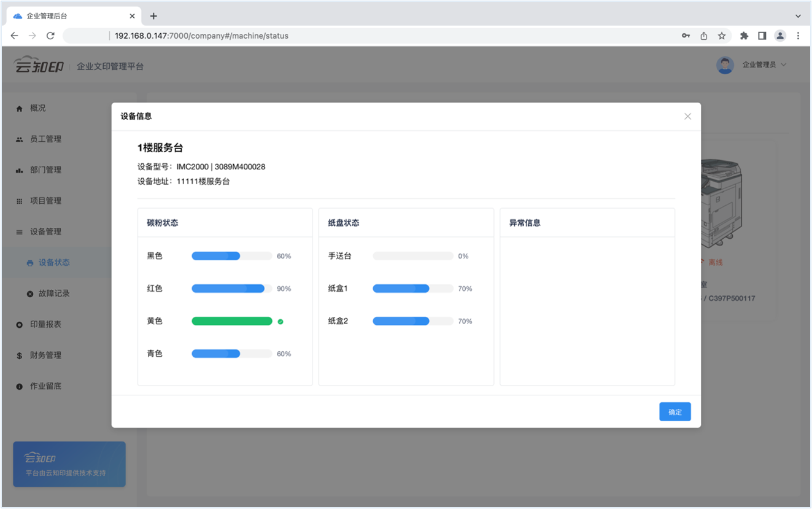Click the 部门管理 bar chart icon
Viewport: 812px width, 509px height.
19,170
